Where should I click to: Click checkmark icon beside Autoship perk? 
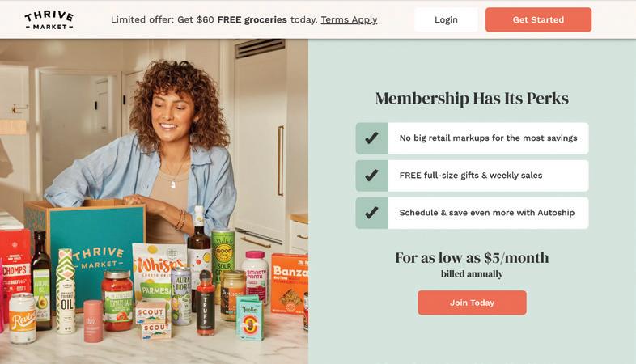[371, 213]
